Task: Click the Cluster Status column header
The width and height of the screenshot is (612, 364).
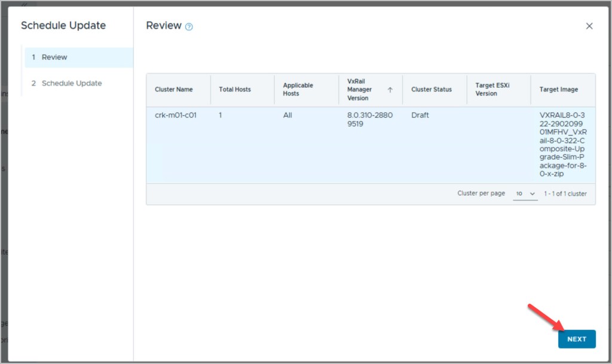Action: tap(431, 90)
